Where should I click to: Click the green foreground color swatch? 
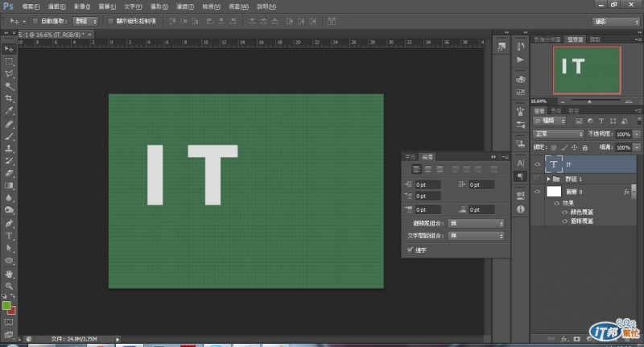7,306
